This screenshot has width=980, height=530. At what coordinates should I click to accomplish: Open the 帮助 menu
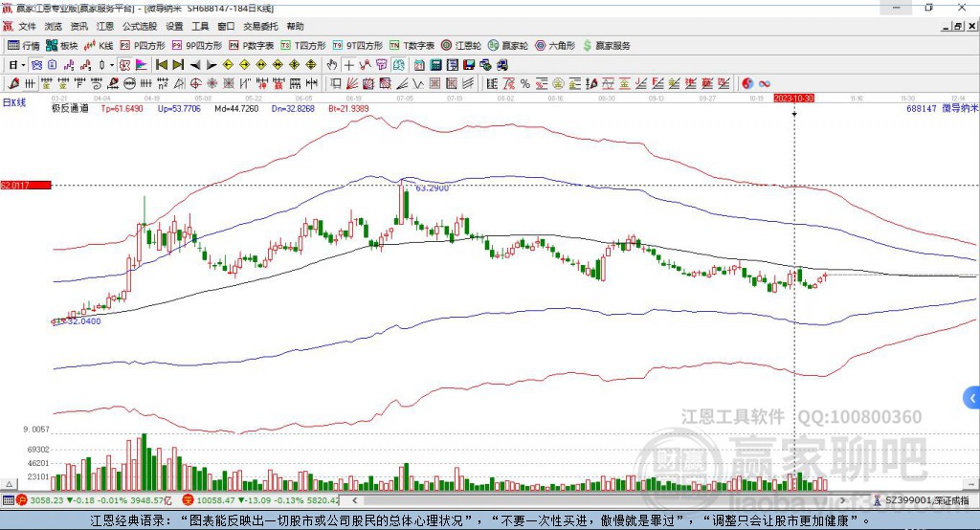pos(295,26)
